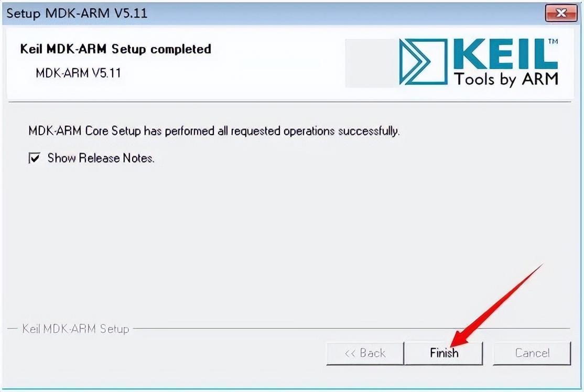Click the "MDK-ARM V5.11" subtitle in header
Viewport: 584px width, 392px height.
click(x=78, y=73)
